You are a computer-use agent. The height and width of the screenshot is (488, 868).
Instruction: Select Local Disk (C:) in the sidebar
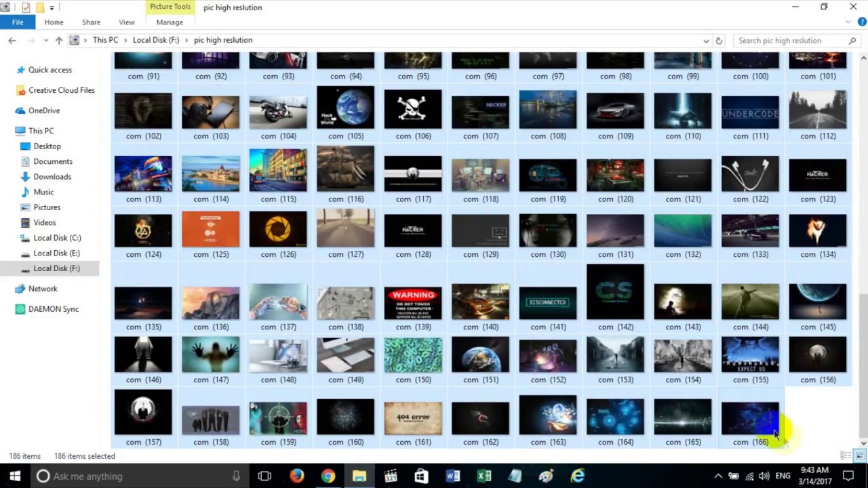point(57,238)
